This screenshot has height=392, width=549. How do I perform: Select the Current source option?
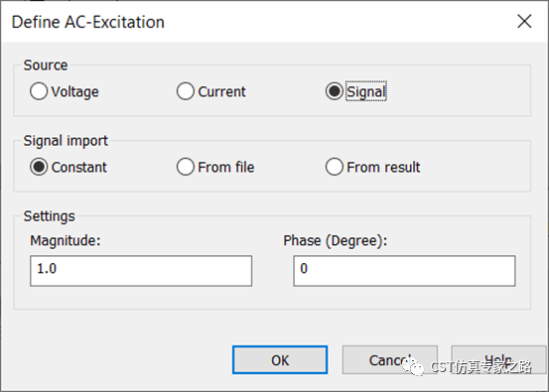pos(186,91)
